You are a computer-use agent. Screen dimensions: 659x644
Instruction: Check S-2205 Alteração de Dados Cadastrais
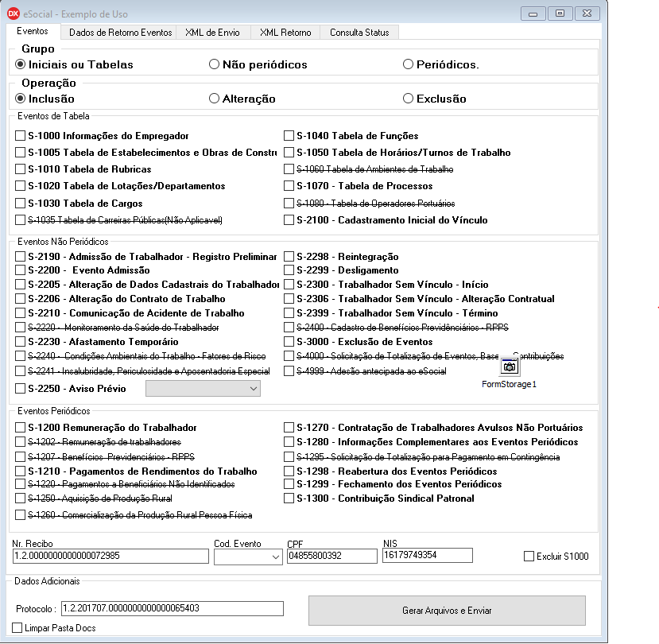(20, 284)
